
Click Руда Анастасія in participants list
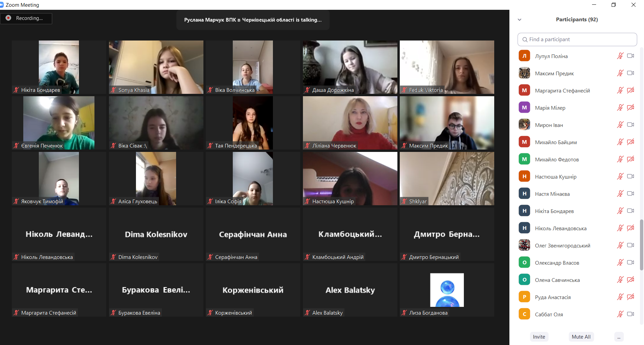[x=577, y=297]
